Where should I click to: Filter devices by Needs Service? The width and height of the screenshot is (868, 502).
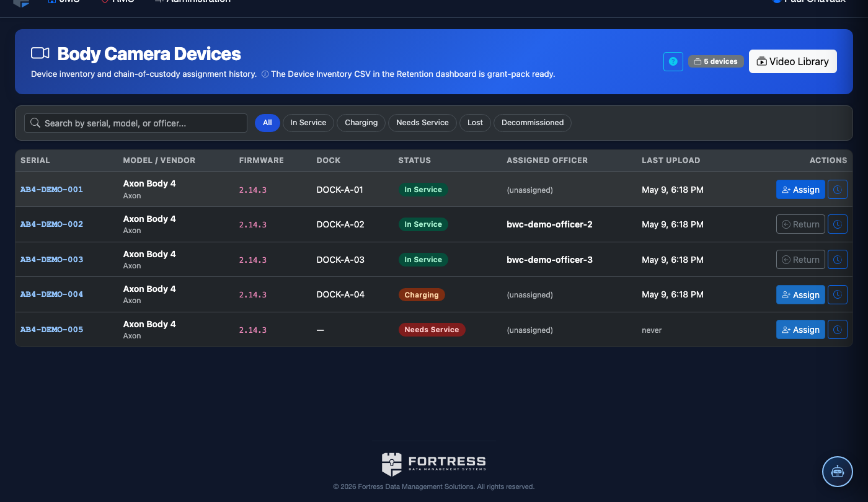pos(422,123)
